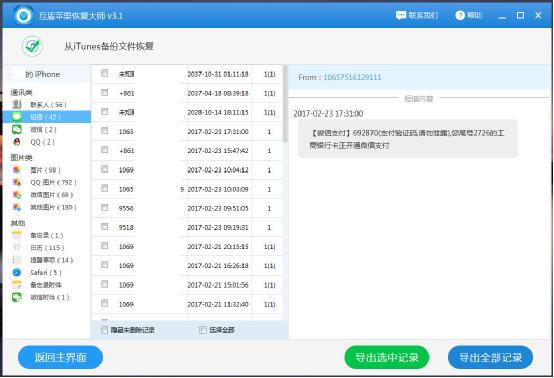Viewport: 554px width, 378px height.
Task: Open the 图片 (98) photos icon
Action: point(17,170)
